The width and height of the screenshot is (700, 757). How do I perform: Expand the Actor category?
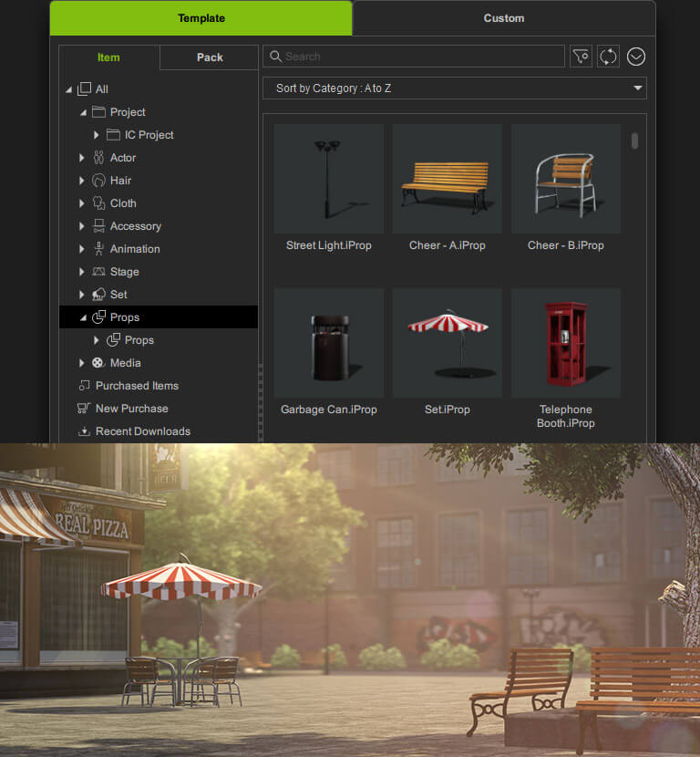[81, 158]
